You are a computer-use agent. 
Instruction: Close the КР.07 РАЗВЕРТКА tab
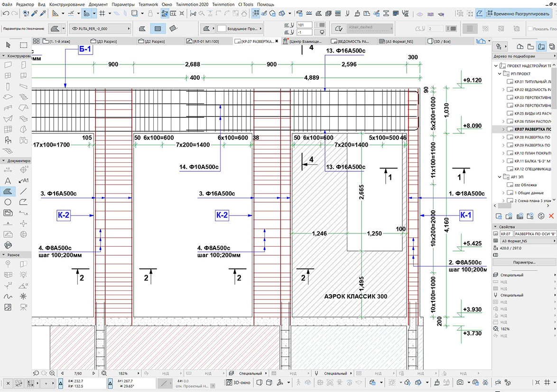[277, 41]
